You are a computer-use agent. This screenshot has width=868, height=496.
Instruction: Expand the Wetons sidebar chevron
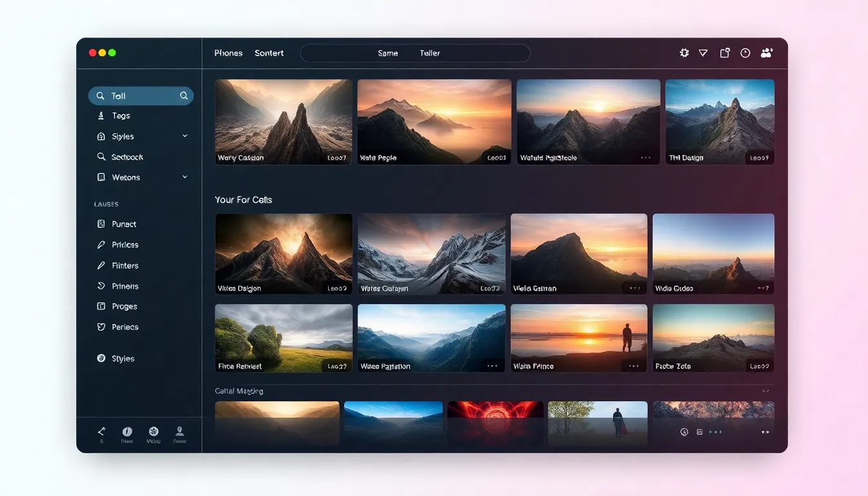pos(185,177)
